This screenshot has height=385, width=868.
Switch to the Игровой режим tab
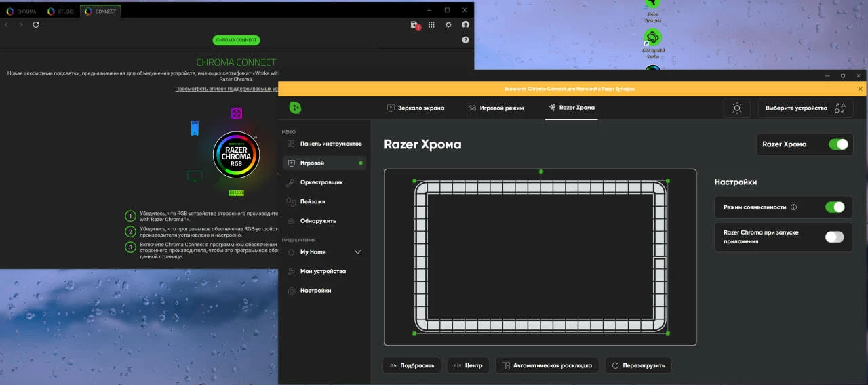(496, 108)
